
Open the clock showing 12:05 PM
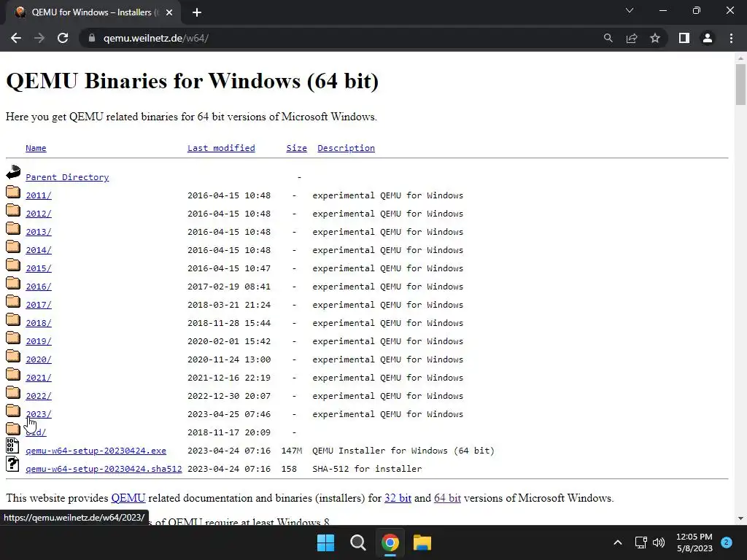pos(694,542)
